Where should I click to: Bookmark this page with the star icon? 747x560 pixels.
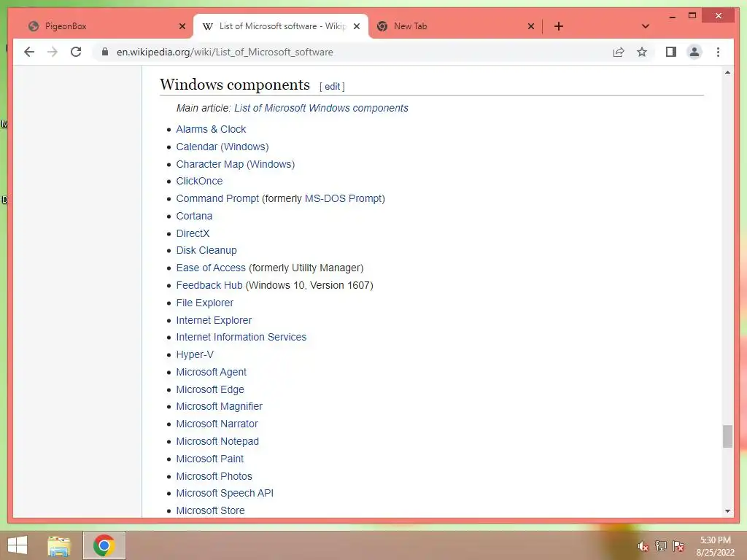coord(642,52)
